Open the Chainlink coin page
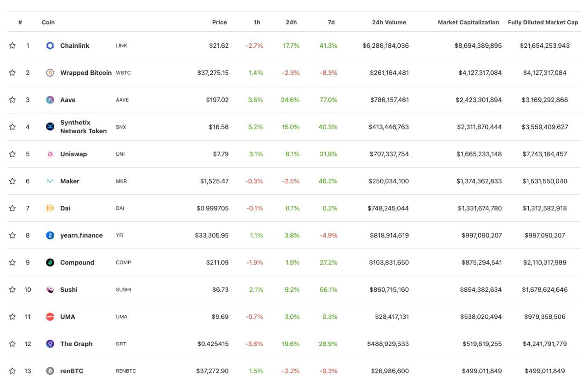This screenshot has height=384, width=588. click(75, 45)
